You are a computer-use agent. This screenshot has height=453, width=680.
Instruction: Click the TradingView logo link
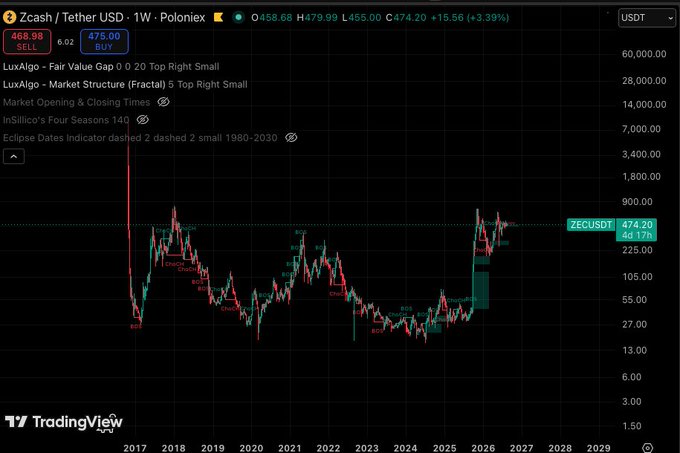[64, 422]
